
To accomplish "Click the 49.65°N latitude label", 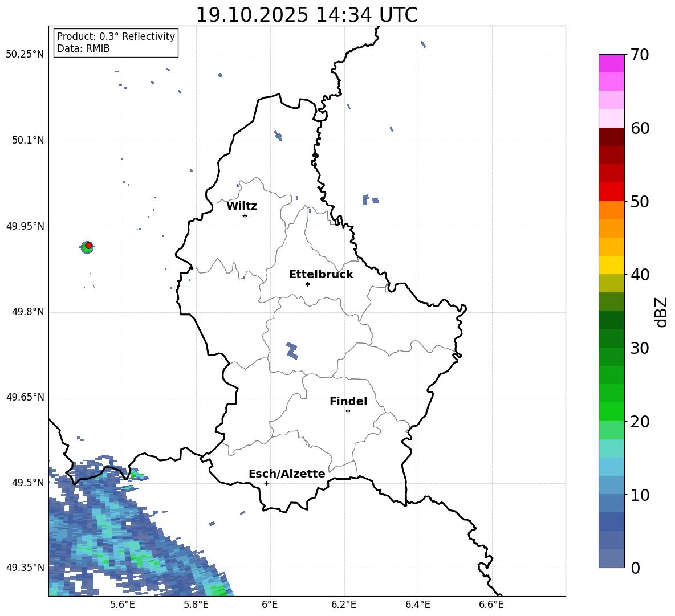I will click(25, 397).
